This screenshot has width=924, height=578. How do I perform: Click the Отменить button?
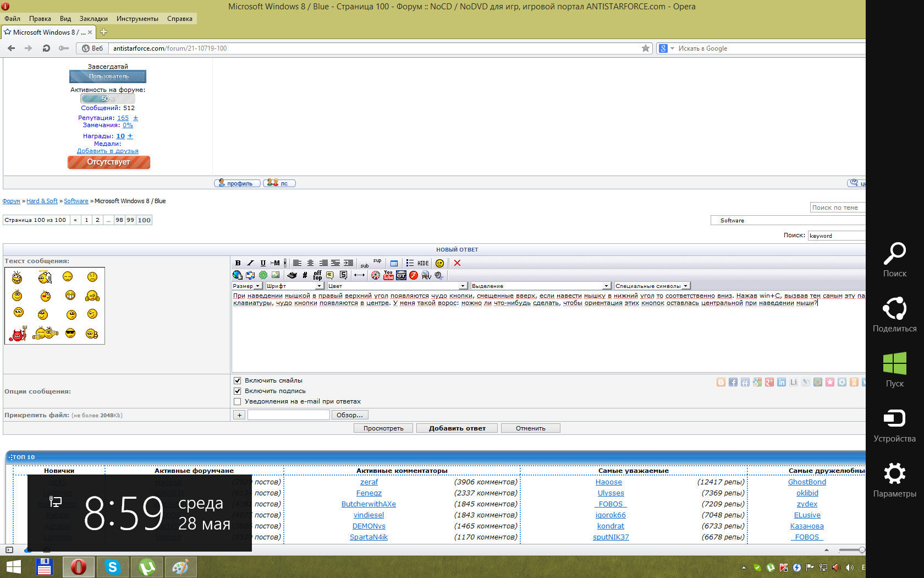531,428
